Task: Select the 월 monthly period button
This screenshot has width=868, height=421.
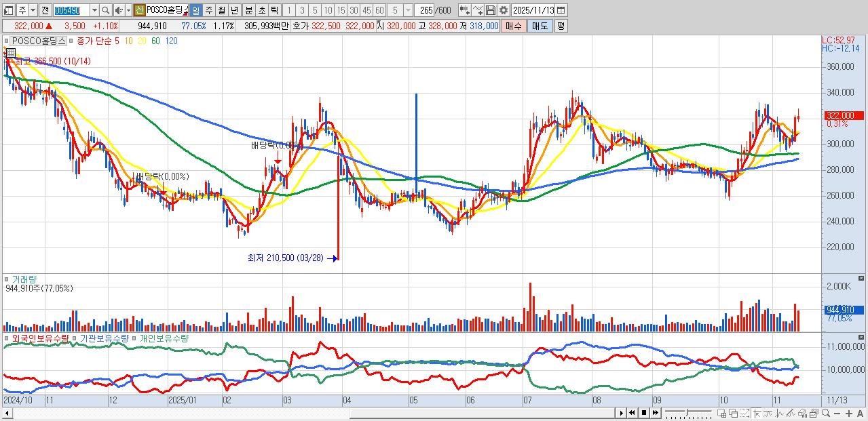Action: (221, 10)
